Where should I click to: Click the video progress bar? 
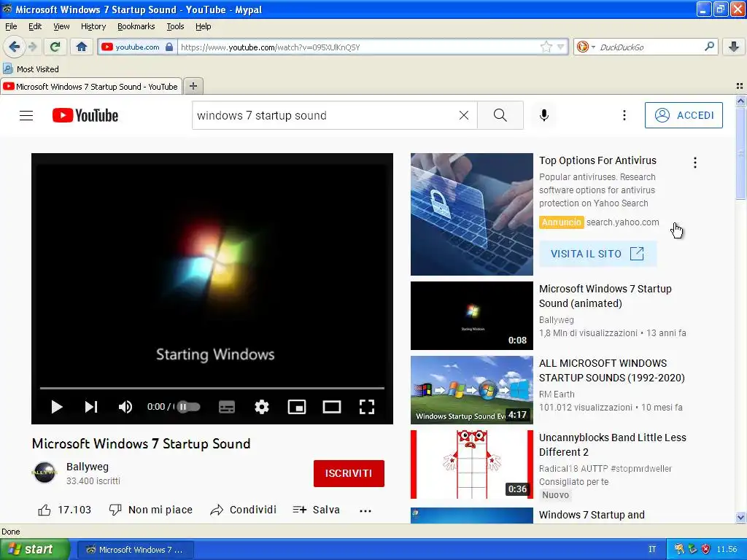click(x=212, y=388)
